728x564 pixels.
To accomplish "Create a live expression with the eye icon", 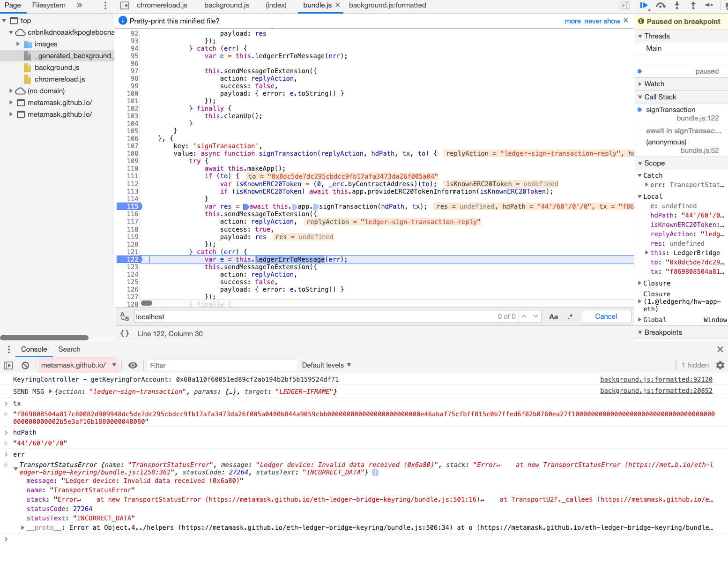I will coord(133,365).
